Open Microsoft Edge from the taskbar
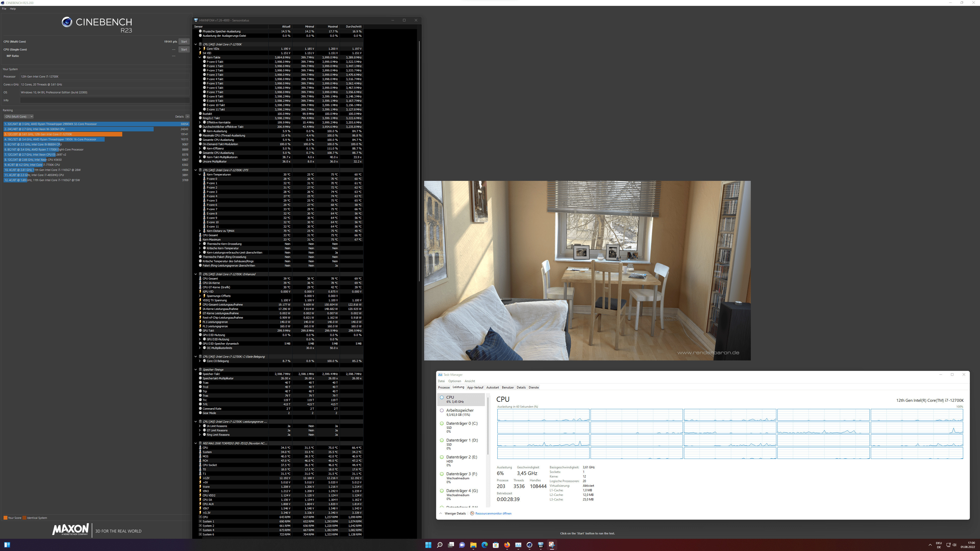 click(x=484, y=545)
